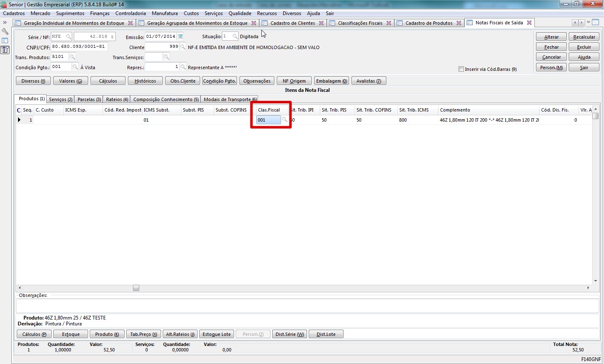This screenshot has width=604, height=364.
Task: Switch to the Parcelas (3) tab
Action: coord(89,99)
